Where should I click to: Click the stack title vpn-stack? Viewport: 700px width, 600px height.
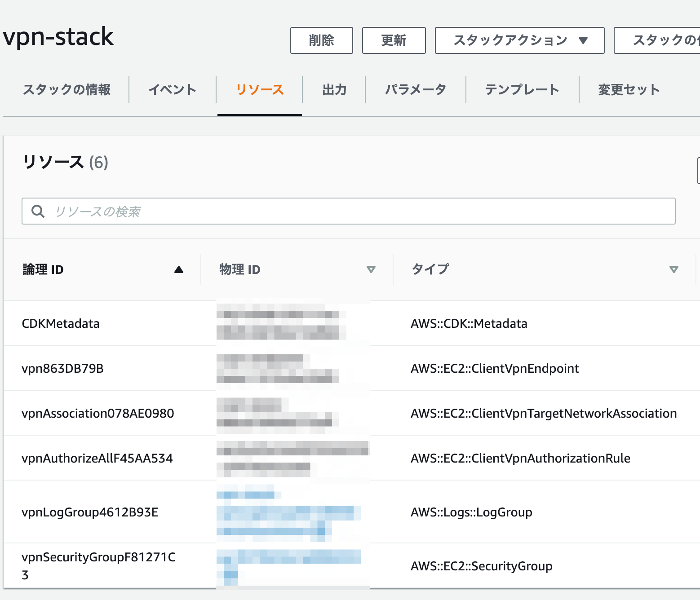click(x=59, y=37)
